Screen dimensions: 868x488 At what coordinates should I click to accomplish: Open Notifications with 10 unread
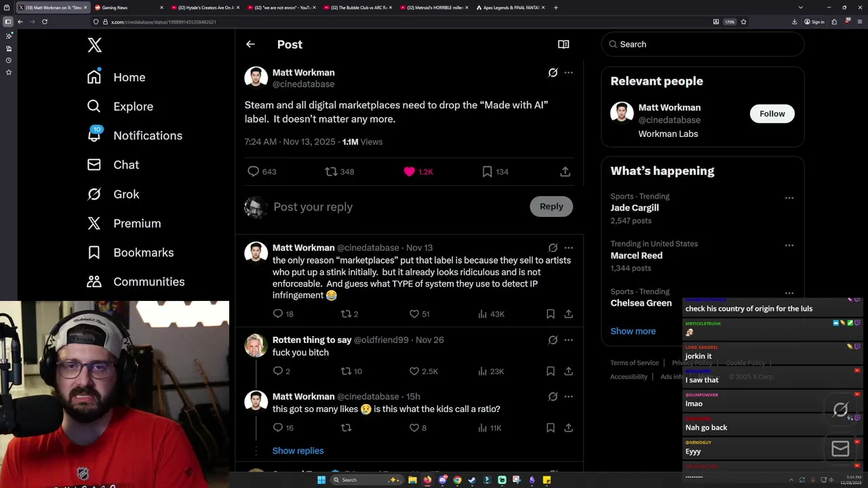point(134,136)
